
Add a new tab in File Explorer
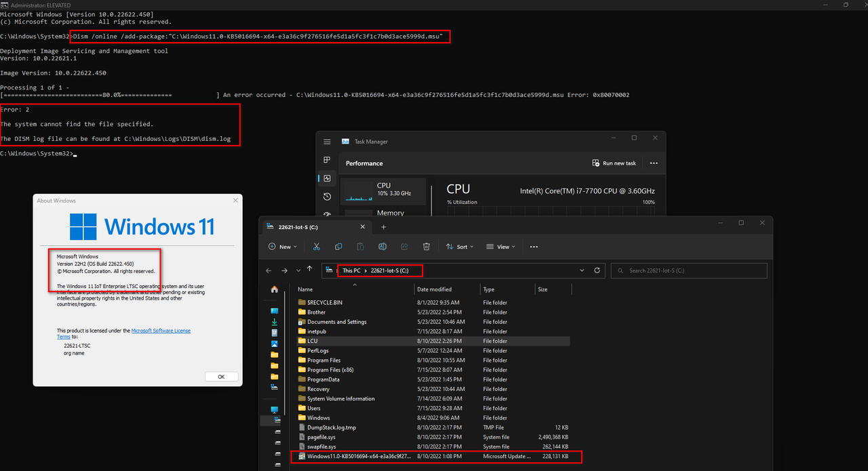pos(384,227)
